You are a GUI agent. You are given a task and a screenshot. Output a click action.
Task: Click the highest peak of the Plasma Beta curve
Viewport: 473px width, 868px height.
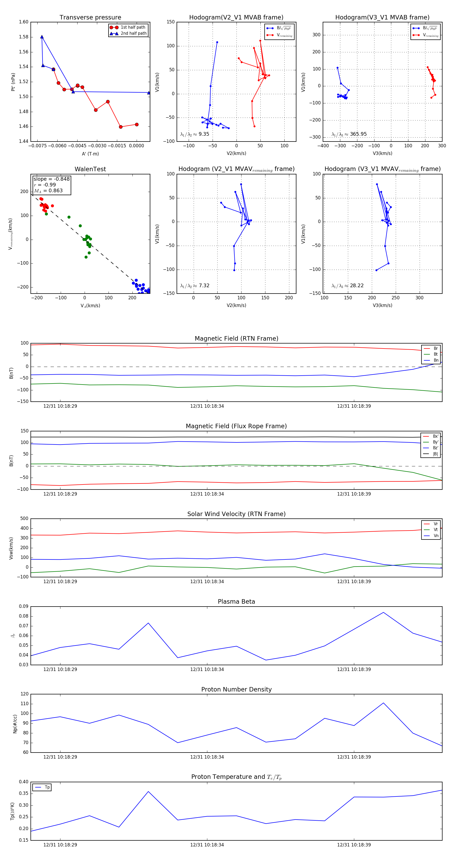(x=383, y=612)
